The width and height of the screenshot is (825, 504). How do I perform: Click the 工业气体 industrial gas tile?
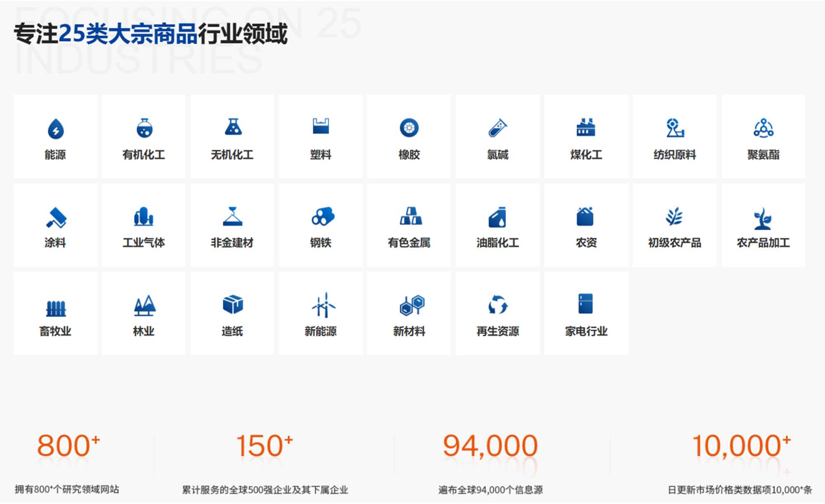(144, 225)
